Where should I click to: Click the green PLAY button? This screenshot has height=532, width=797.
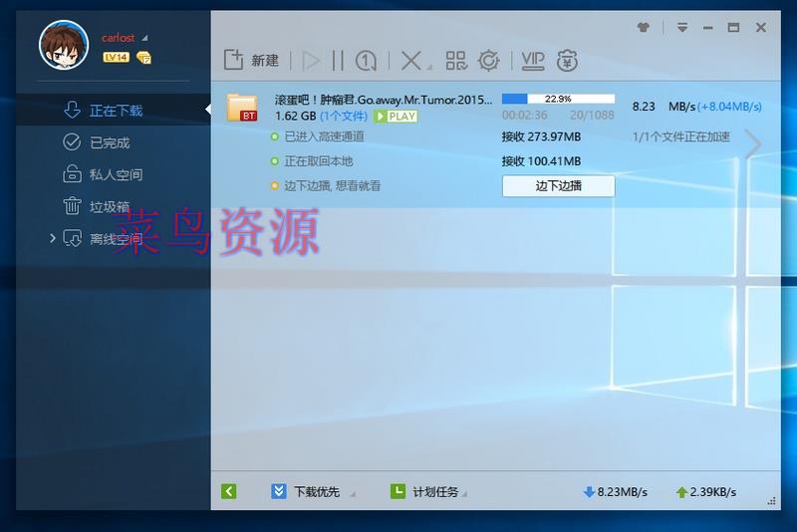pyautogui.click(x=396, y=117)
